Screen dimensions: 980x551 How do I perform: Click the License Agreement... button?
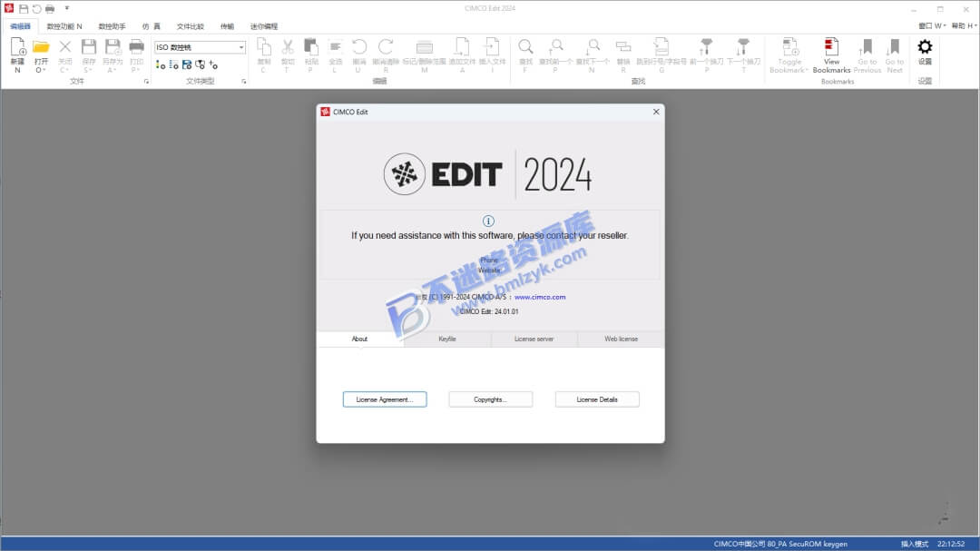point(385,399)
